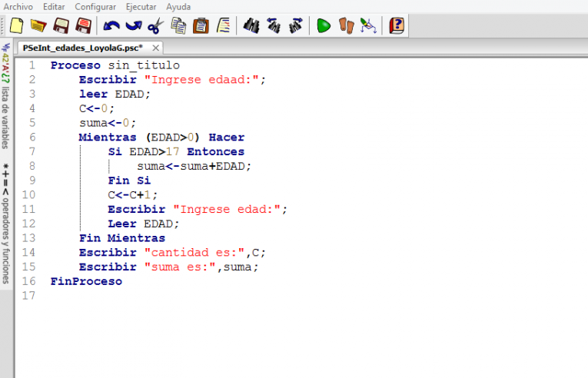
Task: Click the New file icon
Action: (16, 26)
